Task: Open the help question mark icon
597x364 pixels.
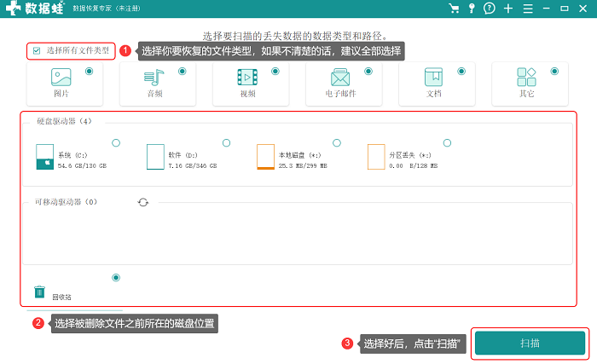Action: pos(490,9)
